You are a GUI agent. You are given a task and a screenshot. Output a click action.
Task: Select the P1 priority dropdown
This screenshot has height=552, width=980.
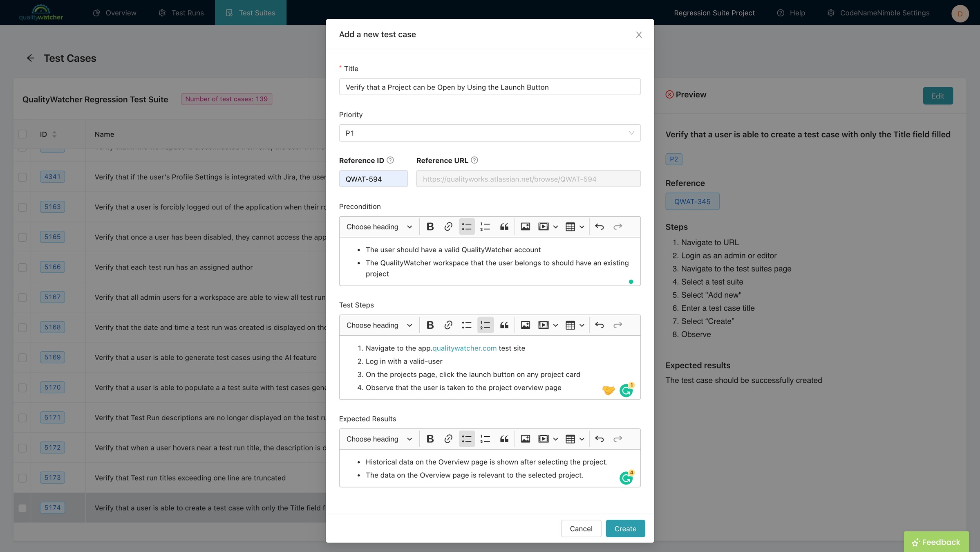pos(489,132)
